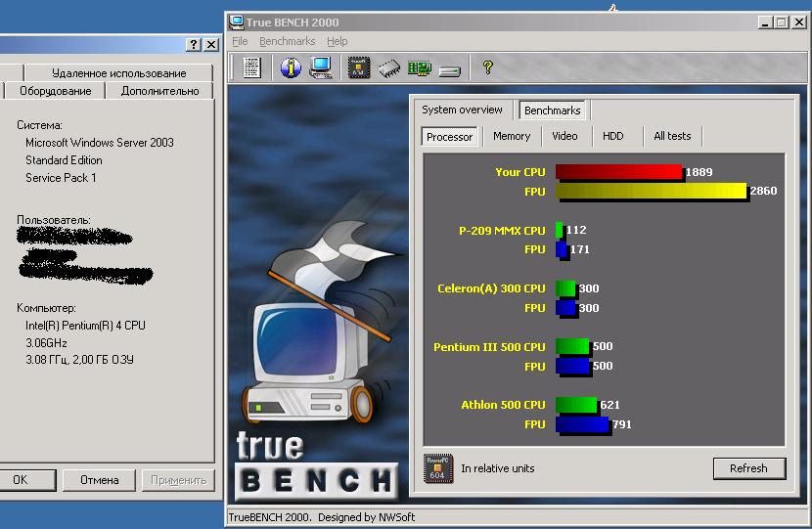Image resolution: width=812 pixels, height=529 pixels.
Task: Click the yellow question mark help icon
Action: (x=487, y=67)
